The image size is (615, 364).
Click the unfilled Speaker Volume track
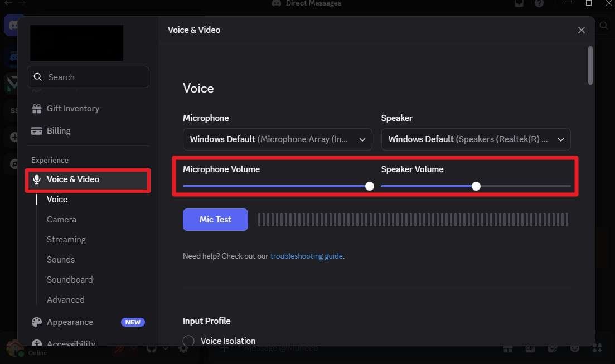[x=526, y=186]
